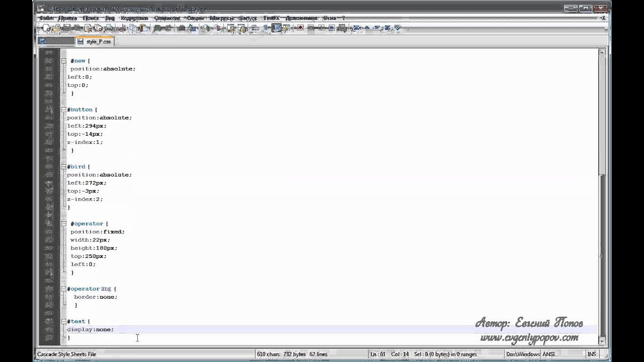Image resolution: width=644 pixels, height=362 pixels.
Task: Open the Вид menu
Action: pos(110,18)
